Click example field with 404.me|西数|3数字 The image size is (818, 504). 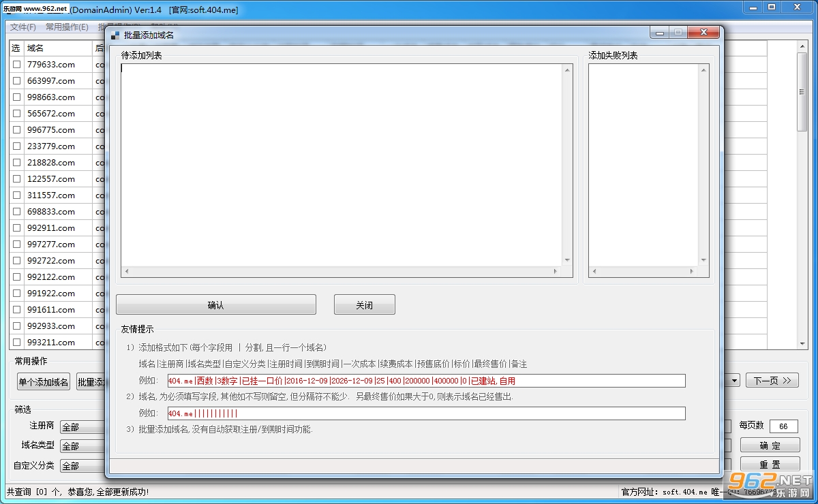tap(426, 381)
